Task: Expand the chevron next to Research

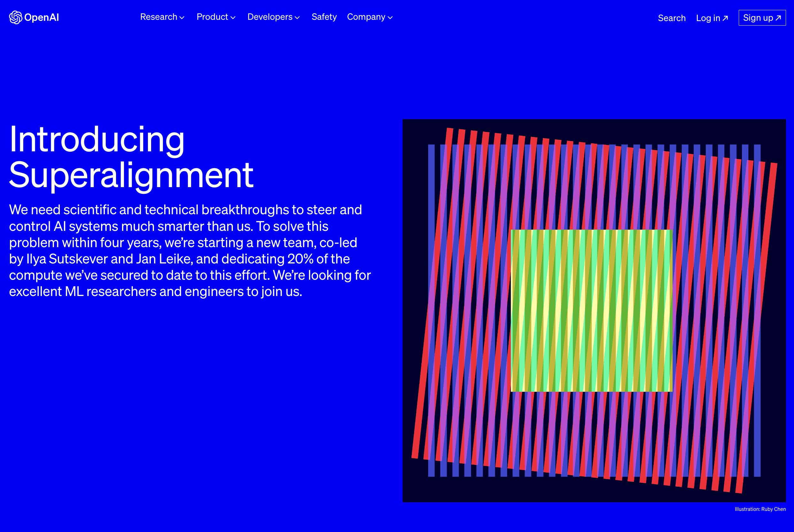Action: pyautogui.click(x=182, y=18)
